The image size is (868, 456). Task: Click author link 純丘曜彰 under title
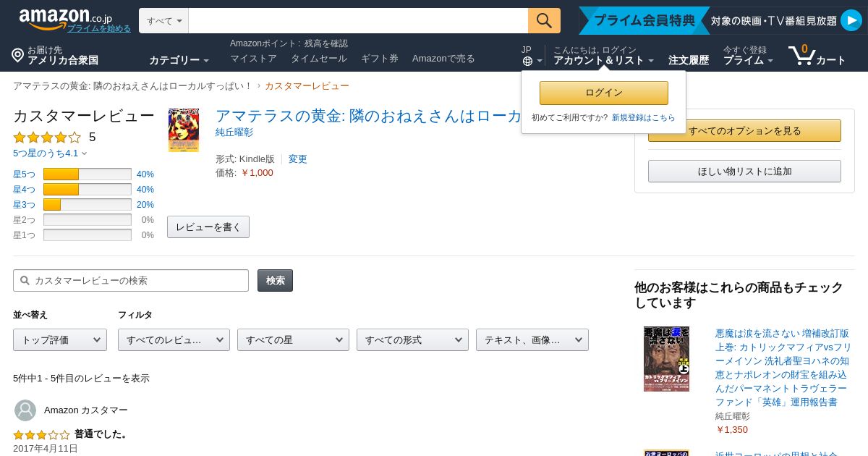pyautogui.click(x=234, y=132)
